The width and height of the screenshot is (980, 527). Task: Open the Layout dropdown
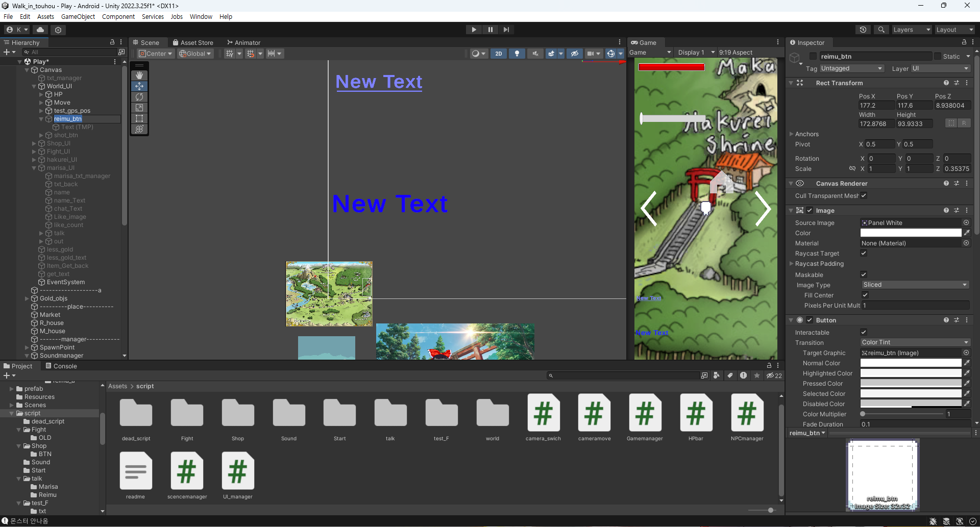[x=954, y=30]
